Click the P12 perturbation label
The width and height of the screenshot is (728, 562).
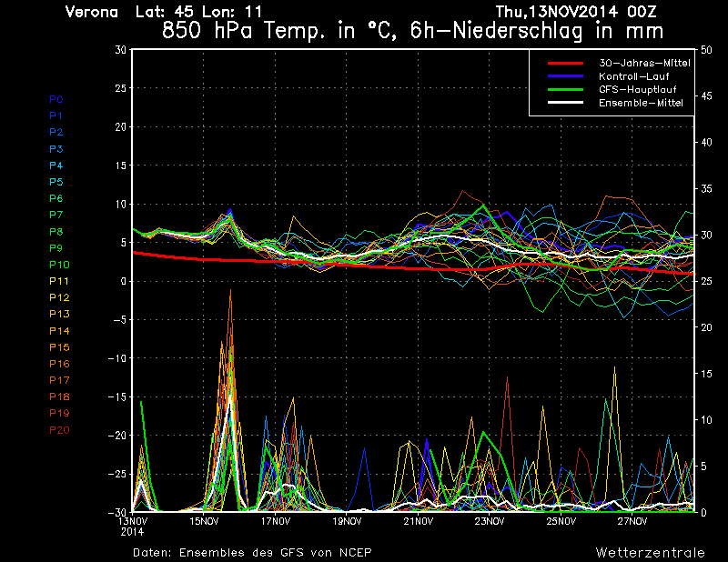click(59, 297)
